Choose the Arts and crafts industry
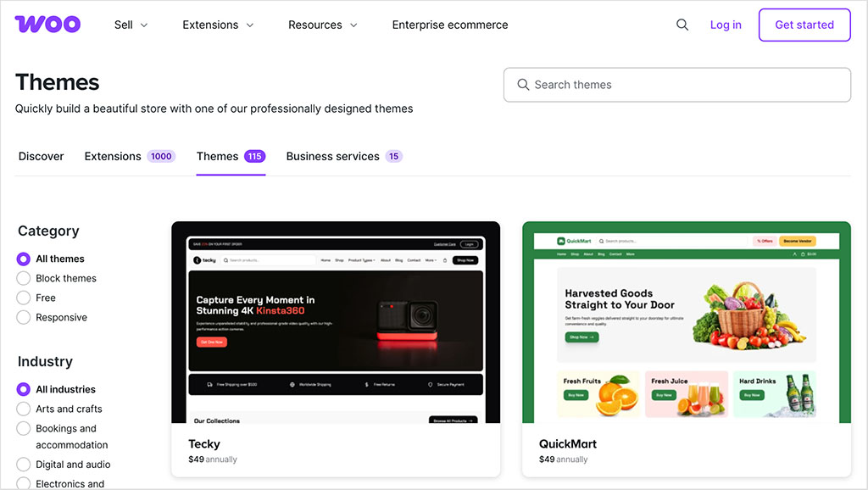The height and width of the screenshot is (490, 868). (24, 409)
